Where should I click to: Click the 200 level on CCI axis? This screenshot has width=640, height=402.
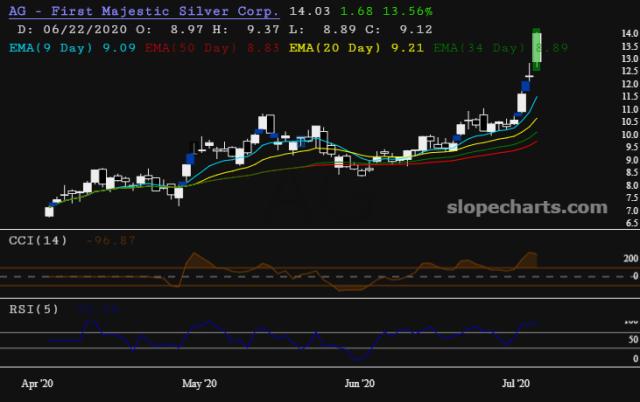(x=631, y=258)
